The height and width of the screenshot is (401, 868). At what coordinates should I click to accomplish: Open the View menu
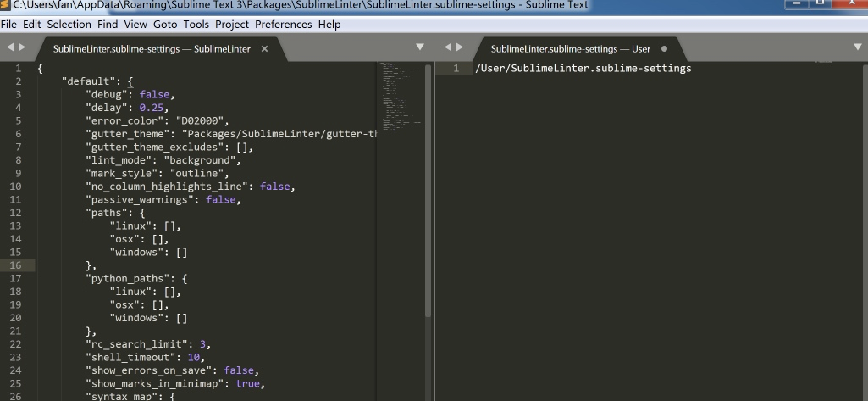[x=135, y=25]
